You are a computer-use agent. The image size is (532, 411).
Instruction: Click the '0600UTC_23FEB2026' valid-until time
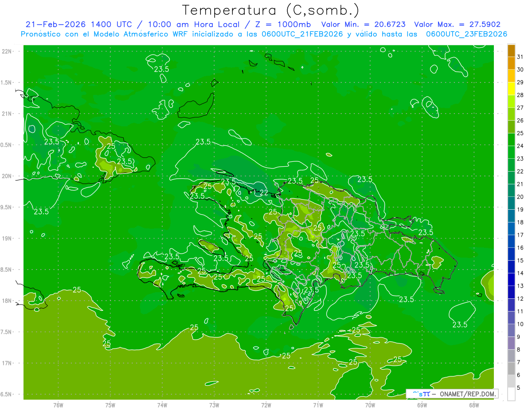pyautogui.click(x=466, y=34)
